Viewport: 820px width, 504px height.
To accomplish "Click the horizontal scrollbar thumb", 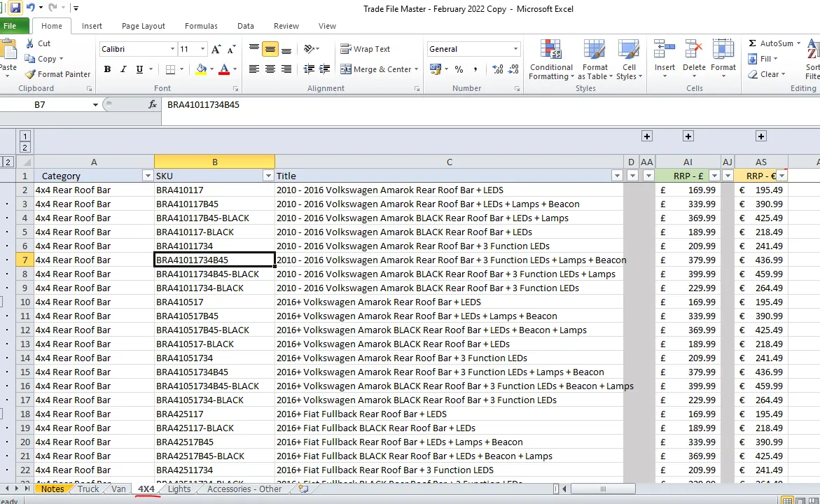I will 602,489.
